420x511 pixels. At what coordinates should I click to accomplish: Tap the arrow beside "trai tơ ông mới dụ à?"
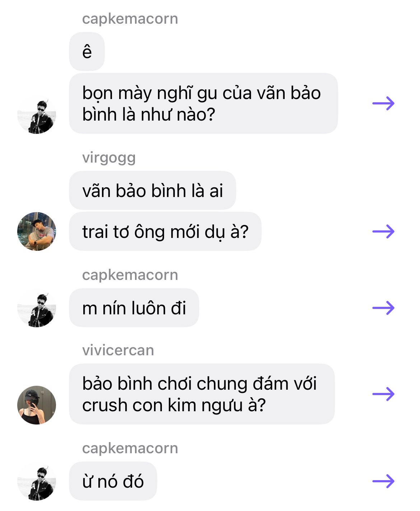383,231
